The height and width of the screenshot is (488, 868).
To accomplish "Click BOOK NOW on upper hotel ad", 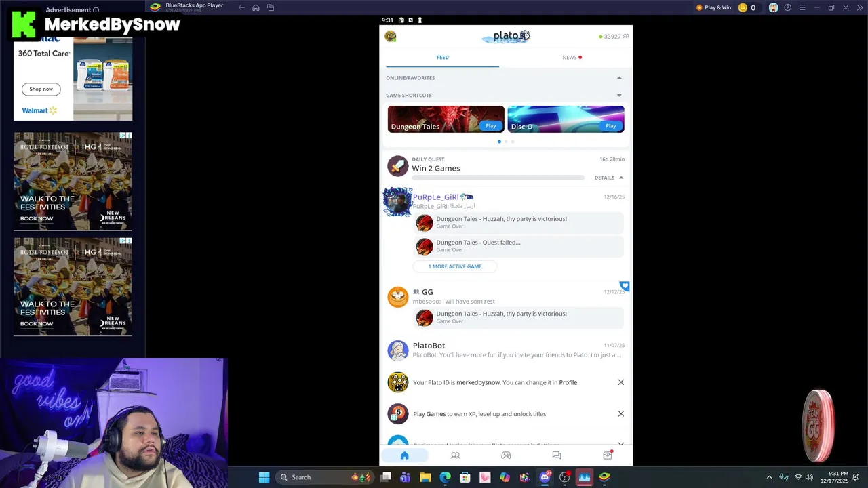I will tap(37, 218).
